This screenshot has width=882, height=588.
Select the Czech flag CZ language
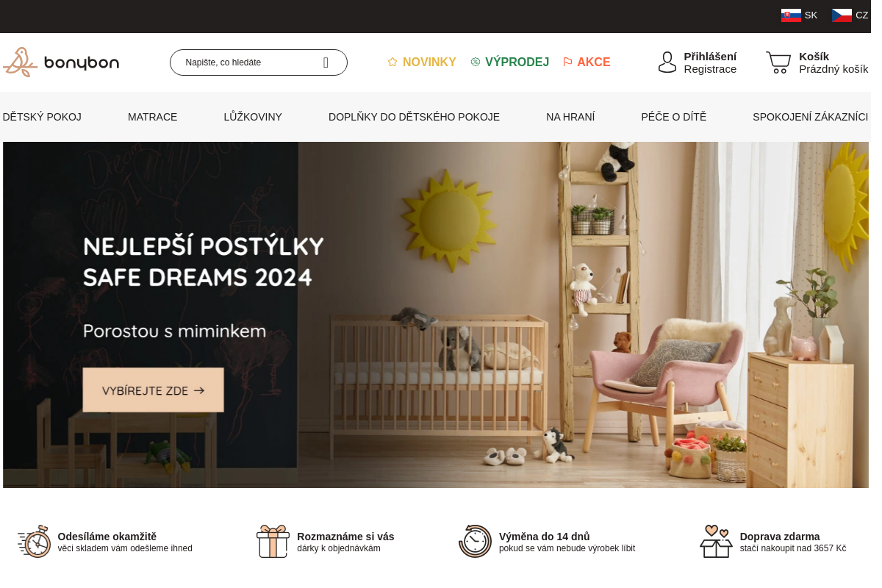pos(850,15)
